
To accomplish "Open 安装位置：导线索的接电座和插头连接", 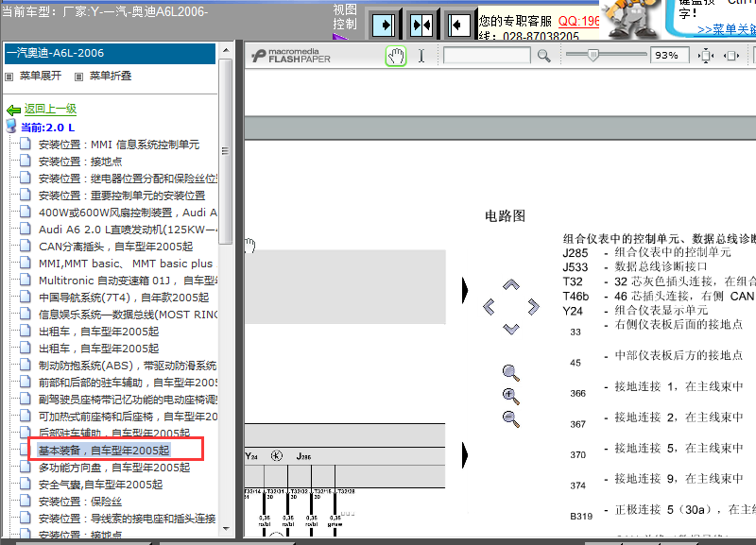I will [x=128, y=519].
